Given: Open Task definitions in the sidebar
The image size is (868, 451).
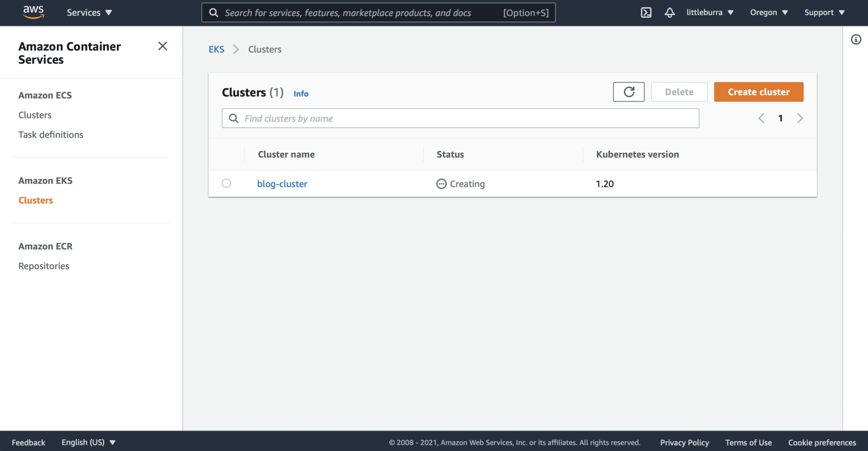Looking at the screenshot, I should pos(51,135).
